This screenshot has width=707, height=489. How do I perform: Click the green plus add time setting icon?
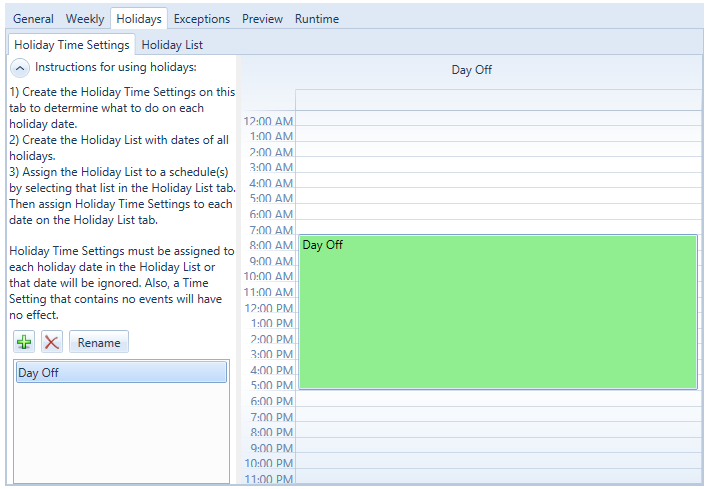pos(24,342)
